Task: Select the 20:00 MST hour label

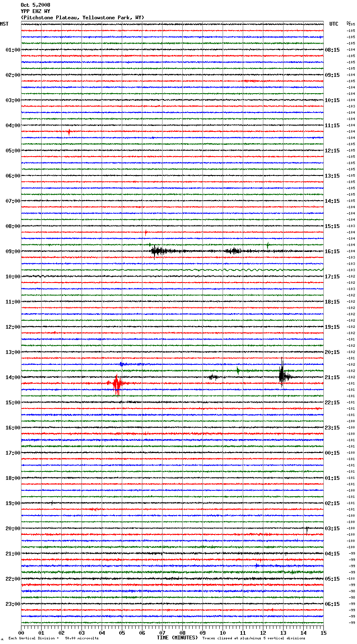Action: coord(13,529)
